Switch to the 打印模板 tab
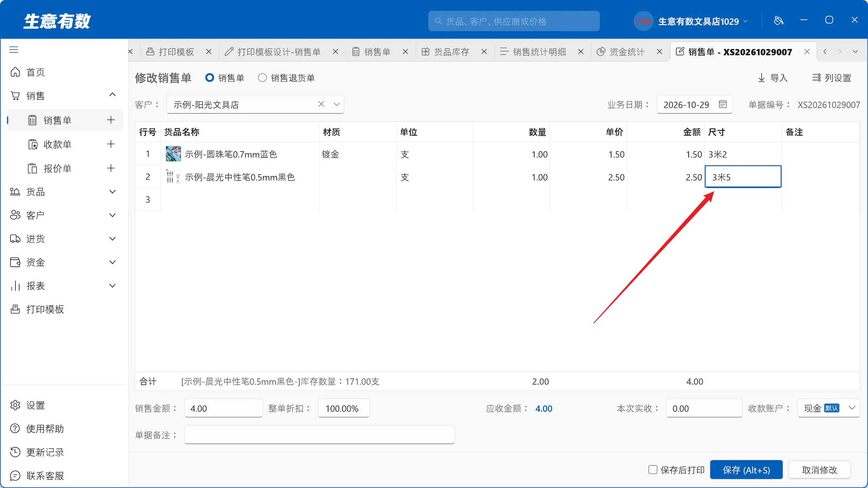The width and height of the screenshot is (868, 488). coord(170,52)
